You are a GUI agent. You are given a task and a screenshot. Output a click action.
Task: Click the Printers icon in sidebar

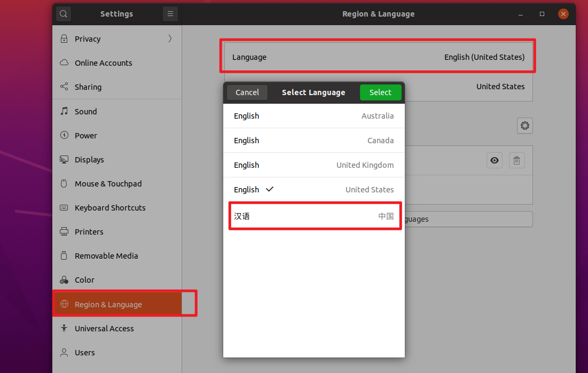coord(64,232)
